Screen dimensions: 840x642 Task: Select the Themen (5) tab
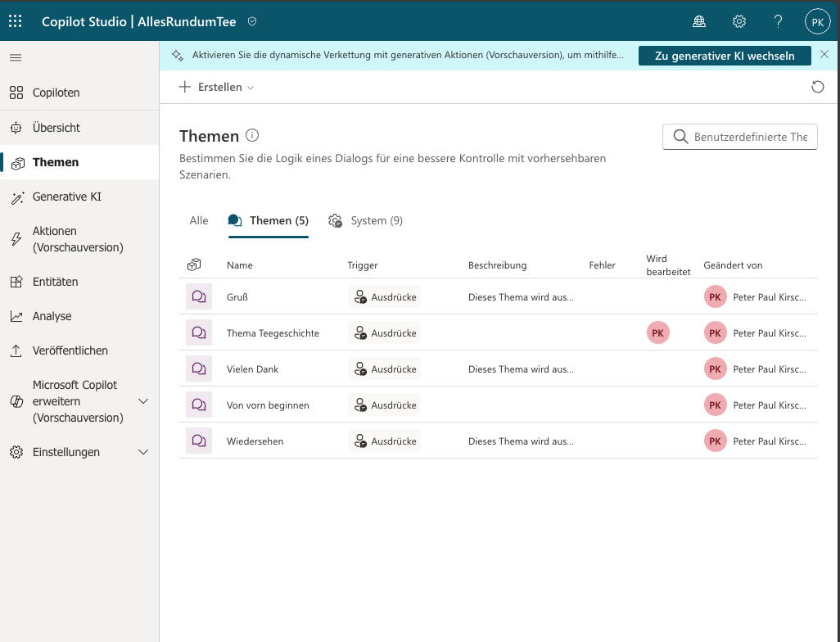click(269, 220)
